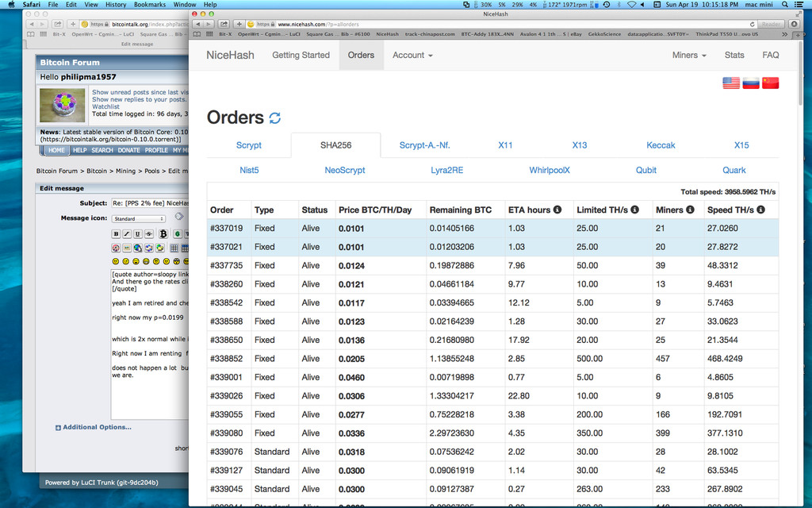Click Share button in NiceHash Safari toolbar
The width and height of the screenshot is (812, 508).
tap(224, 24)
